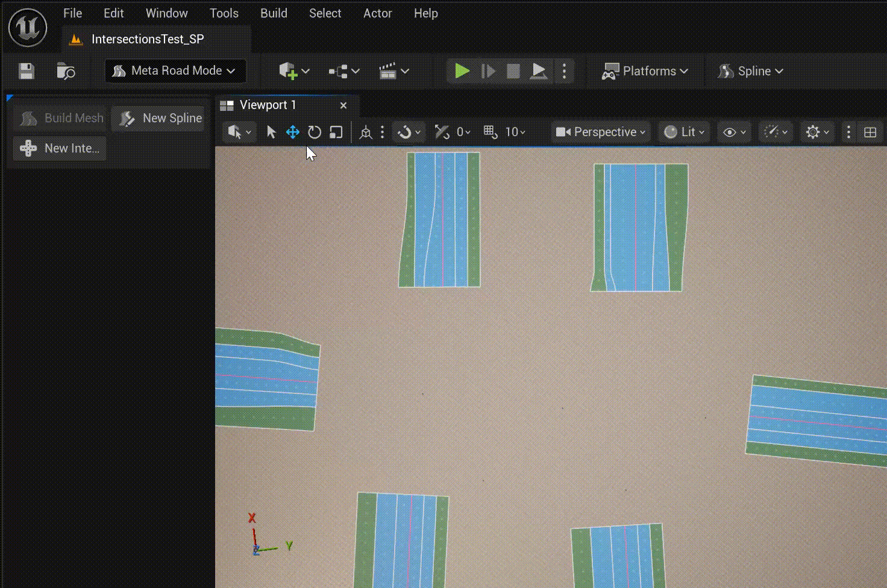Viewport: 887px width, 588px height.
Task: Activate the Translate move tool
Action: [293, 132]
